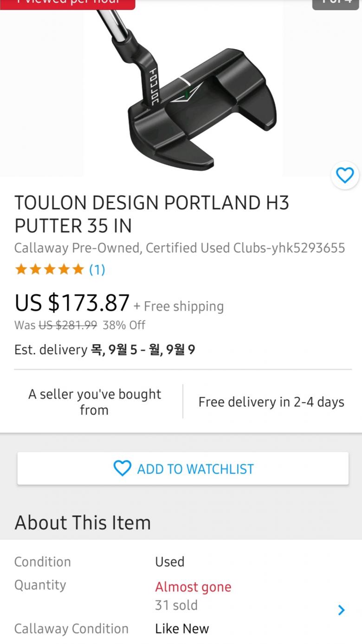Tap the Est. delivery date line
The image size is (362, 644).
[104, 350]
